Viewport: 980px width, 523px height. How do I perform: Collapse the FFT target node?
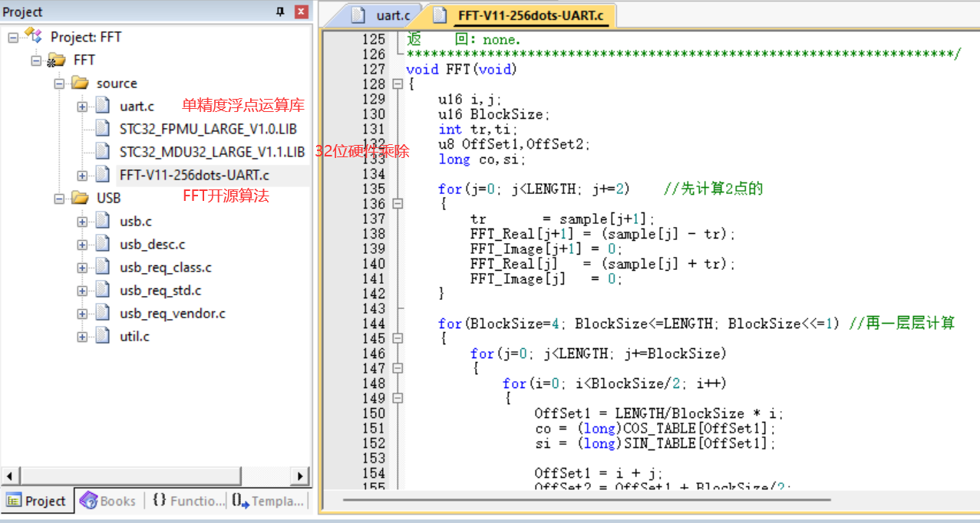click(35, 60)
